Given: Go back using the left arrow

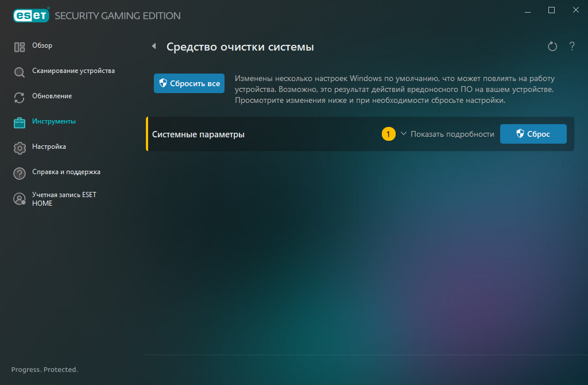Looking at the screenshot, I should (x=154, y=46).
